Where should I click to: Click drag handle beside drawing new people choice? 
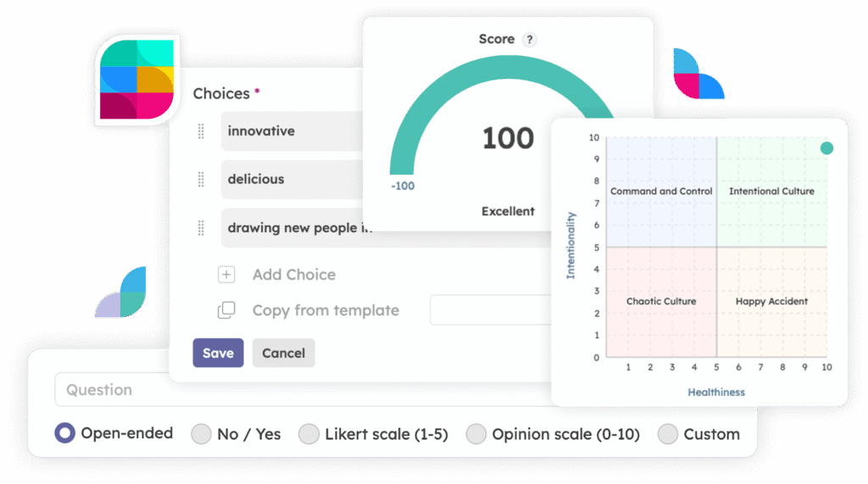(201, 228)
